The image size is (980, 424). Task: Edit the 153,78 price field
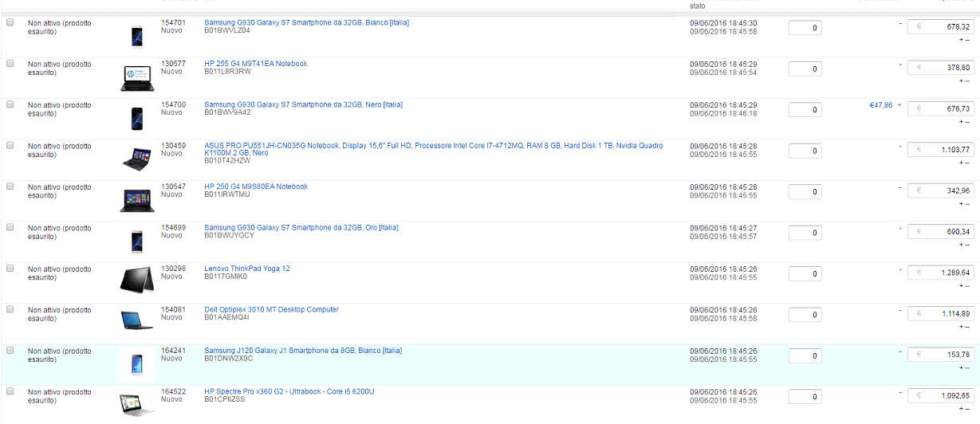coord(941,355)
